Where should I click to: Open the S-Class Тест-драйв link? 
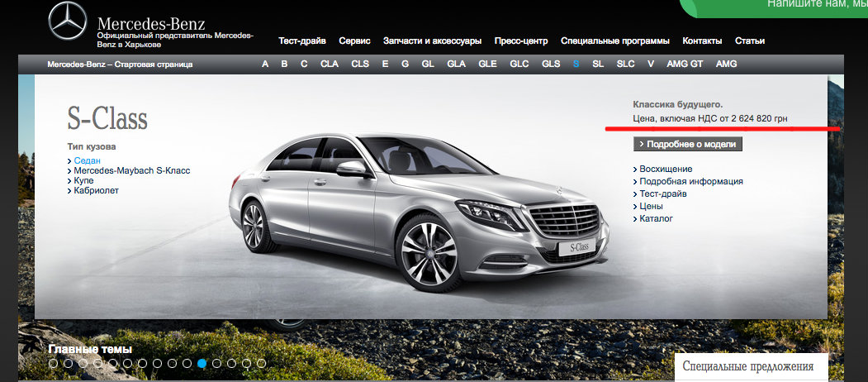[662, 194]
